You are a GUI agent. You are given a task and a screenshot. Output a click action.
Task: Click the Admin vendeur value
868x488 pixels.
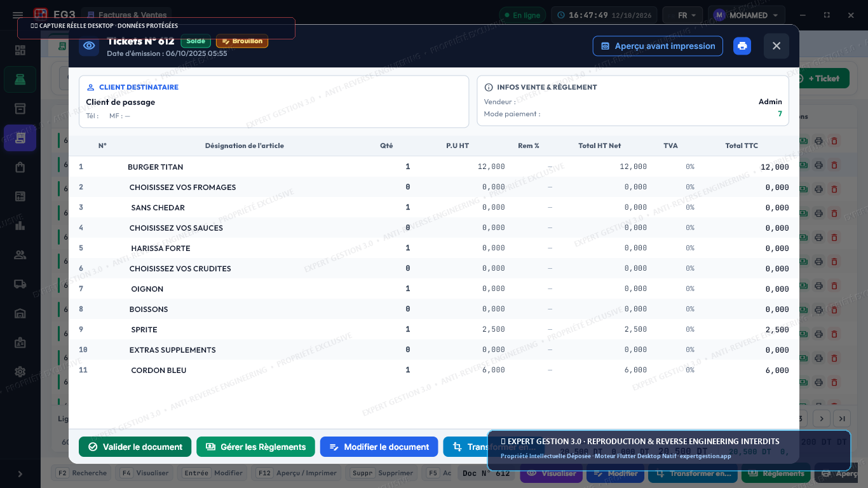pyautogui.click(x=770, y=102)
